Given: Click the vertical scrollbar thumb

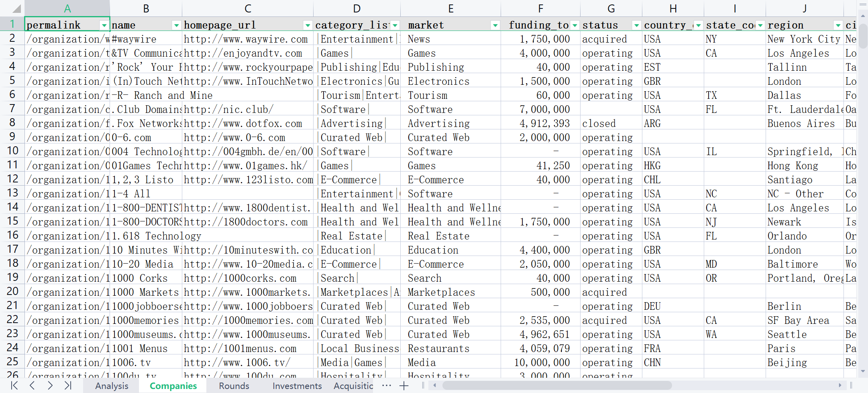Looking at the screenshot, I should point(863,36).
